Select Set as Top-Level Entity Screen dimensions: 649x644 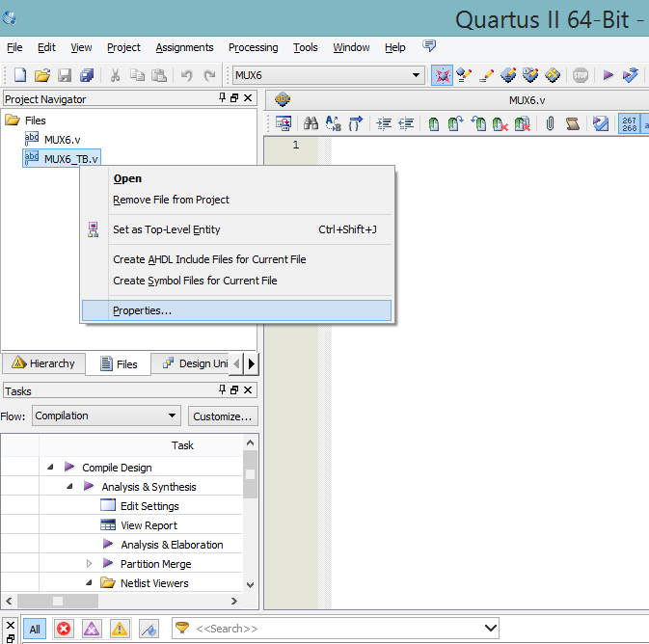[236, 229]
